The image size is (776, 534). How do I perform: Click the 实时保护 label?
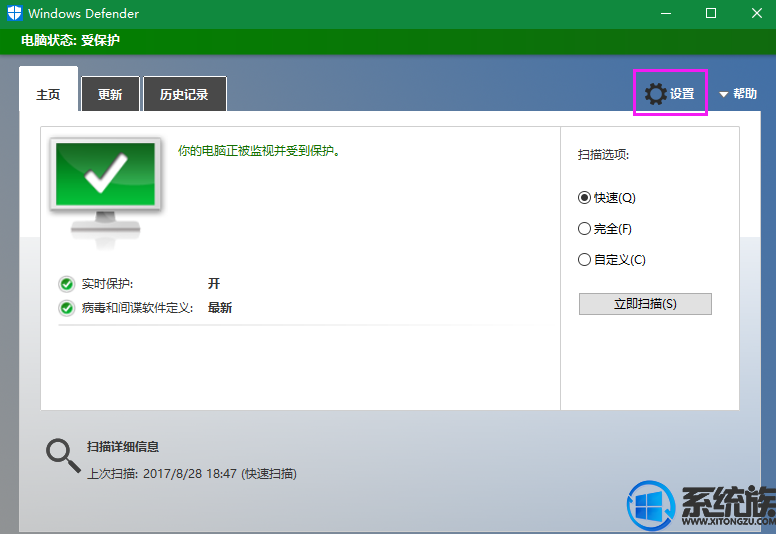[107, 284]
